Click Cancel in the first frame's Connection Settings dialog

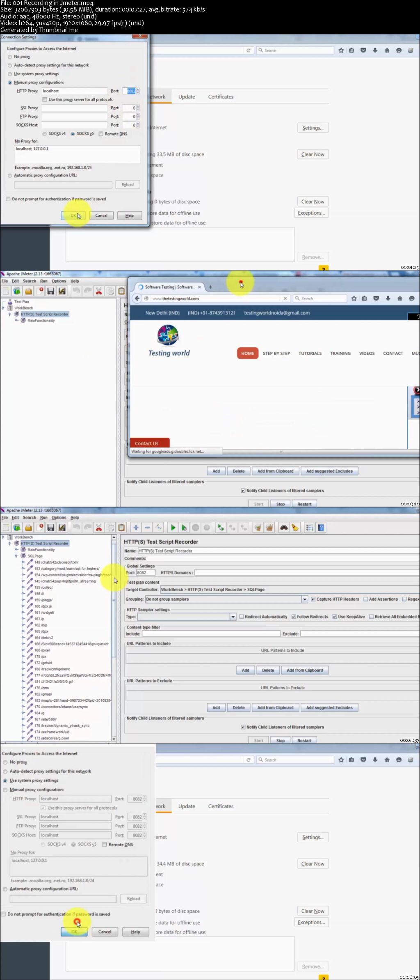[x=101, y=216]
